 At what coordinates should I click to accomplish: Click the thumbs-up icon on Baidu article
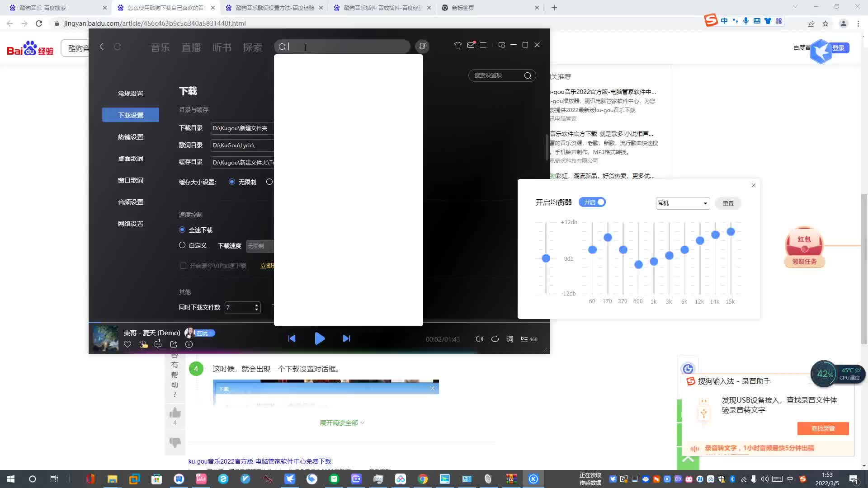coord(175,413)
